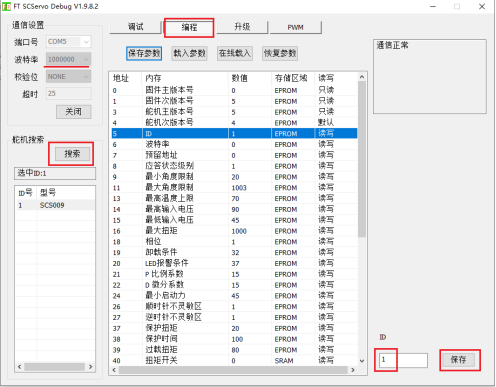Select the 最大角度限制 row
The width and height of the screenshot is (496, 387).
tap(234, 188)
